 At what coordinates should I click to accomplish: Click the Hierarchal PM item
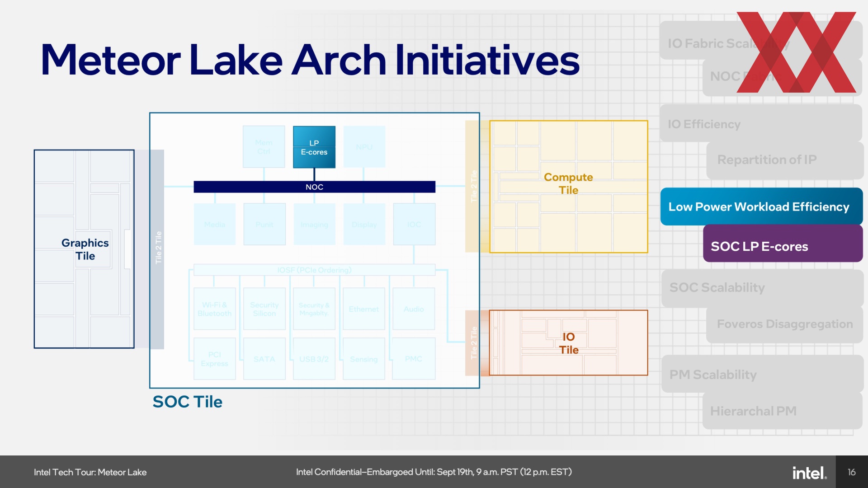coord(782,411)
